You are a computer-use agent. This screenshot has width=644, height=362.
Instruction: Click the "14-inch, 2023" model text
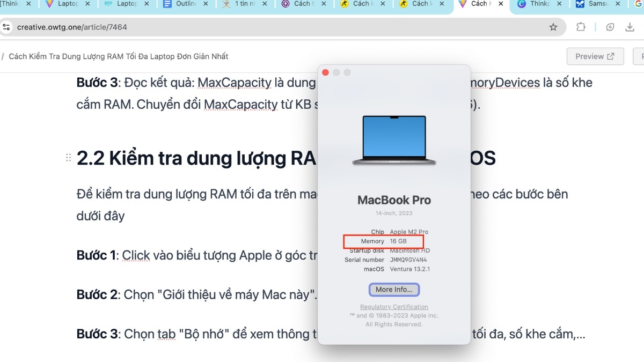click(x=394, y=213)
